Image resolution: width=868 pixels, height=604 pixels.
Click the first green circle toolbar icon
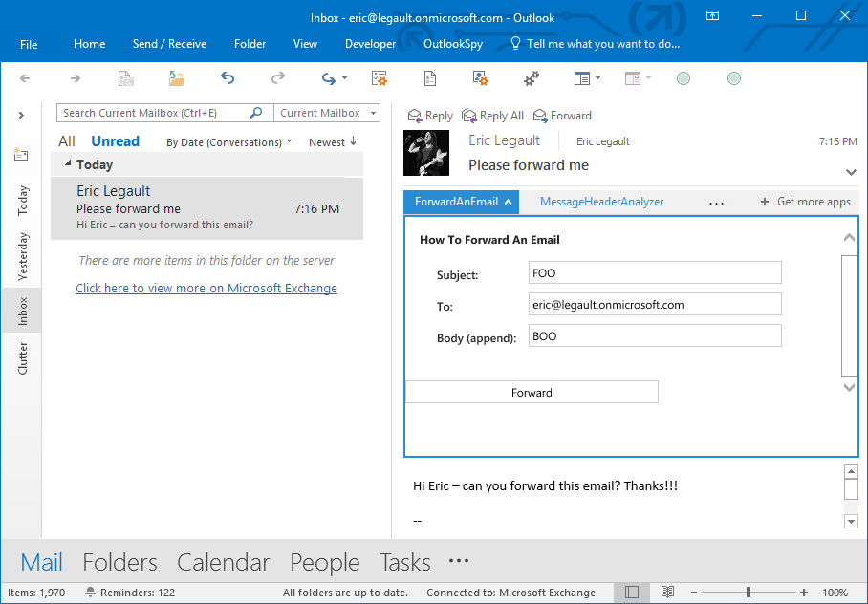point(684,78)
